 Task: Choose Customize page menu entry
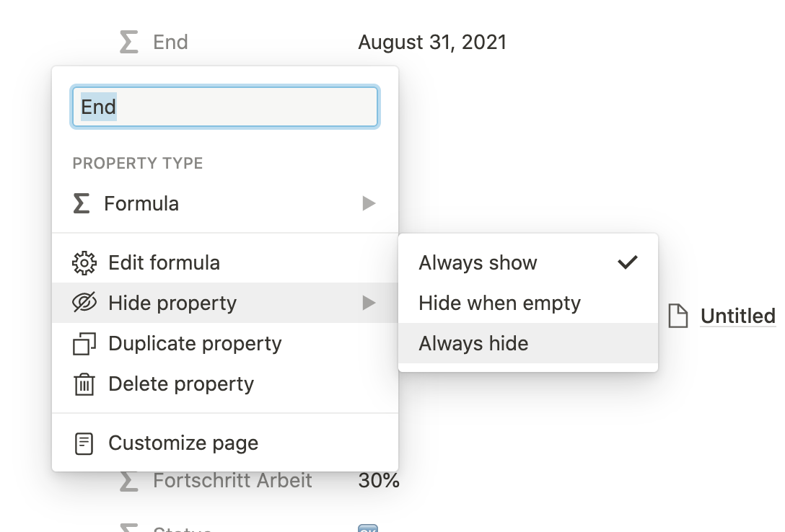click(225, 443)
